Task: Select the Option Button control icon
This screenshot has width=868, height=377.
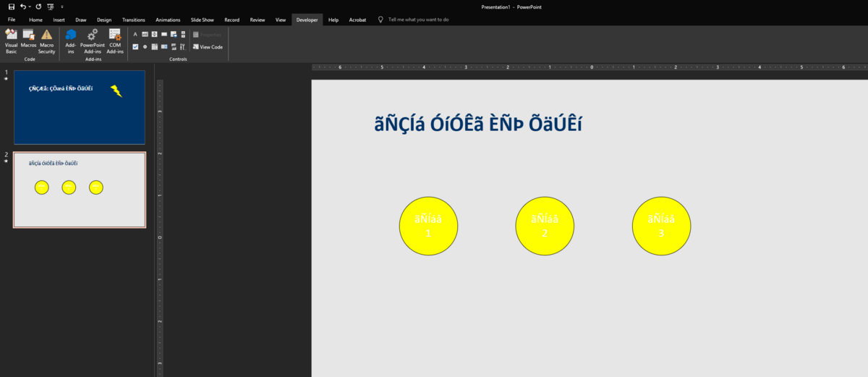Action: point(145,46)
